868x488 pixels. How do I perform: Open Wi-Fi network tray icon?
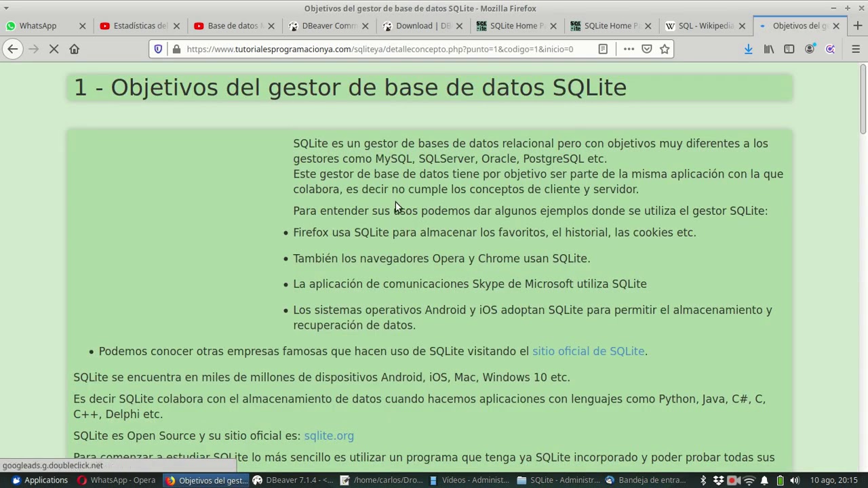pos(749,481)
